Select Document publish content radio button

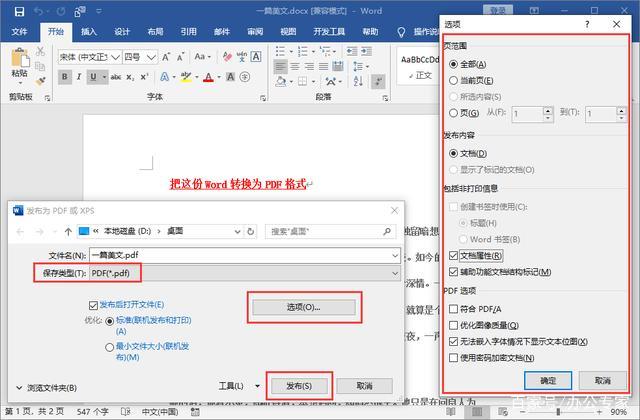tap(453, 153)
